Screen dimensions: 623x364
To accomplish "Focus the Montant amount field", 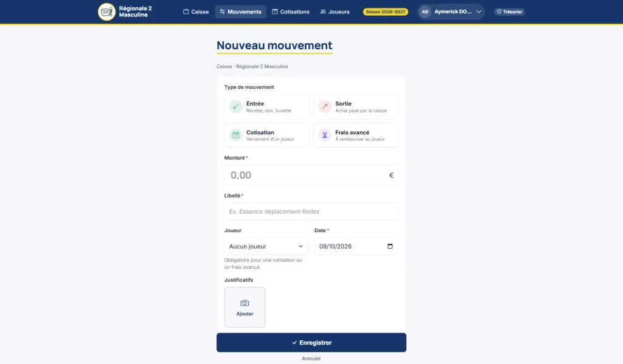I will click(311, 175).
